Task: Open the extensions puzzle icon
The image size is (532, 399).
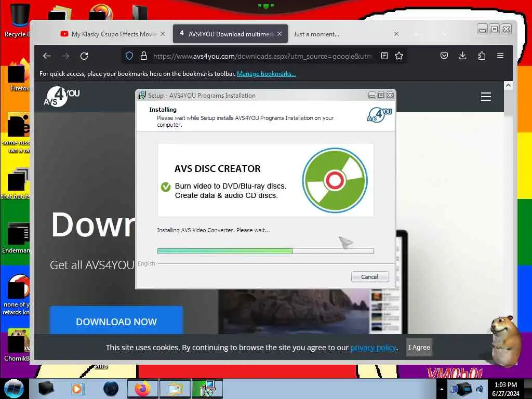Action: tap(482, 56)
